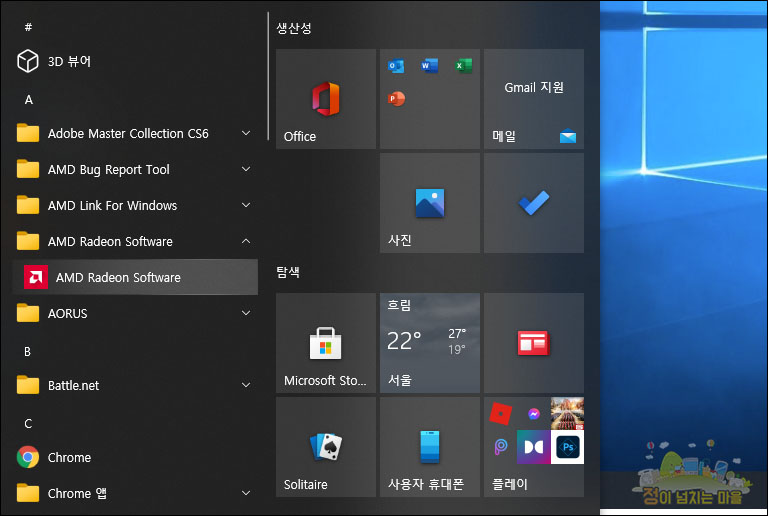Screen dimensions: 768x516
Task: Open Chrome browser from app list
Action: 135,457
